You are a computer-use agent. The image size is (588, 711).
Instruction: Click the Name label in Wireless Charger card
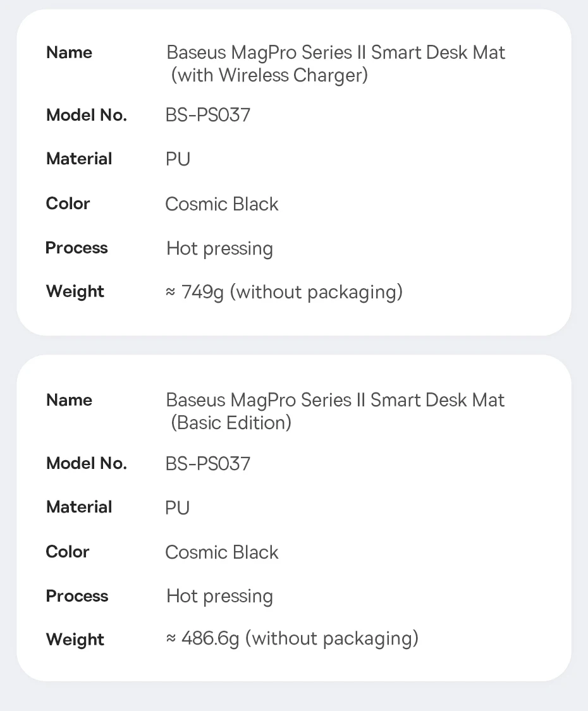pyautogui.click(x=69, y=52)
